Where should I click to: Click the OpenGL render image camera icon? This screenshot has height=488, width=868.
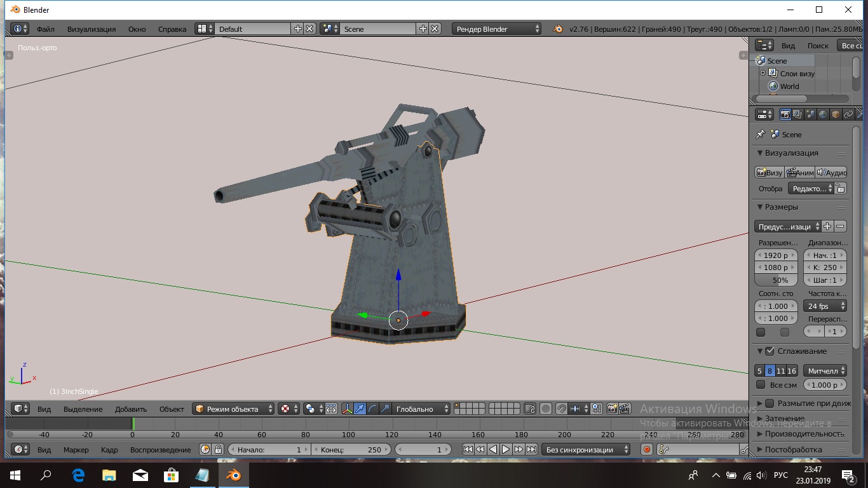(x=612, y=409)
